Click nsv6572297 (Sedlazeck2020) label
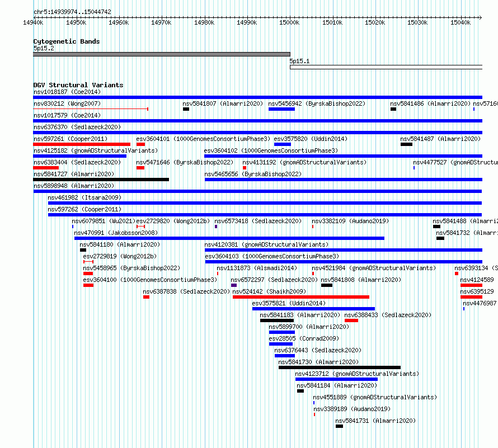 274,280
